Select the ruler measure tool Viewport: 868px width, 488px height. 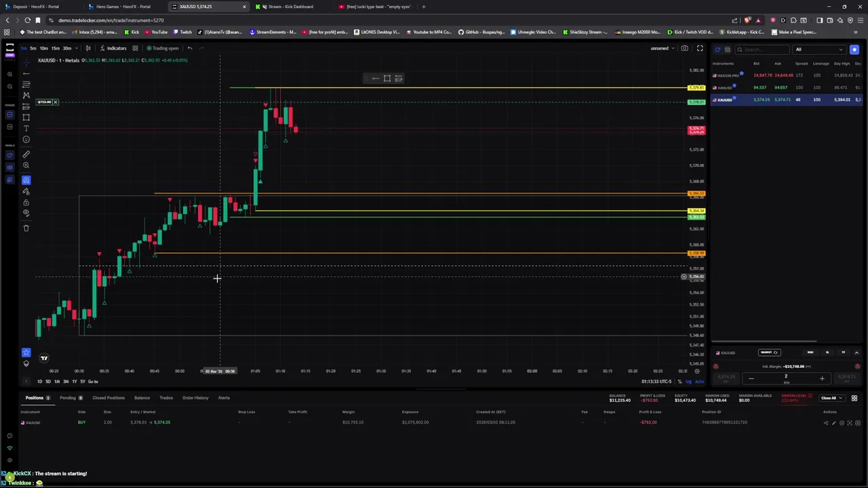(26, 154)
